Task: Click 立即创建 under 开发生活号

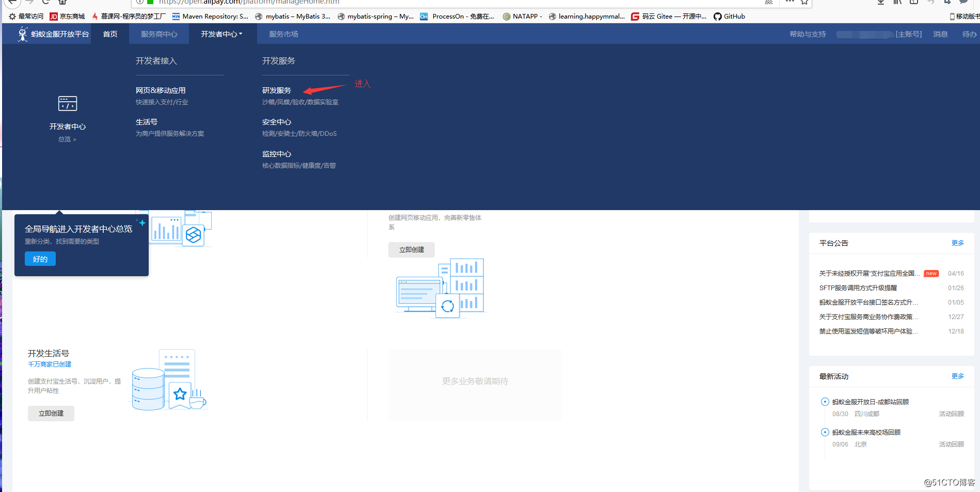Action: click(51, 414)
